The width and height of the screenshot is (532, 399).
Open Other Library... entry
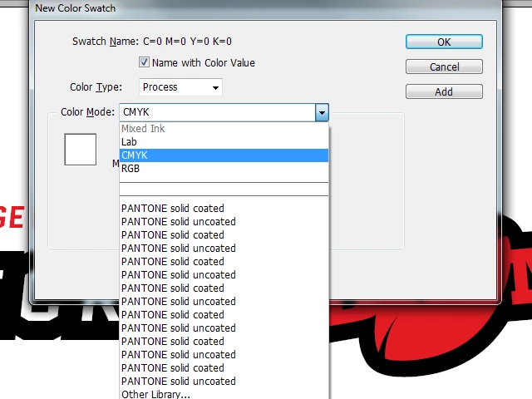click(224, 394)
